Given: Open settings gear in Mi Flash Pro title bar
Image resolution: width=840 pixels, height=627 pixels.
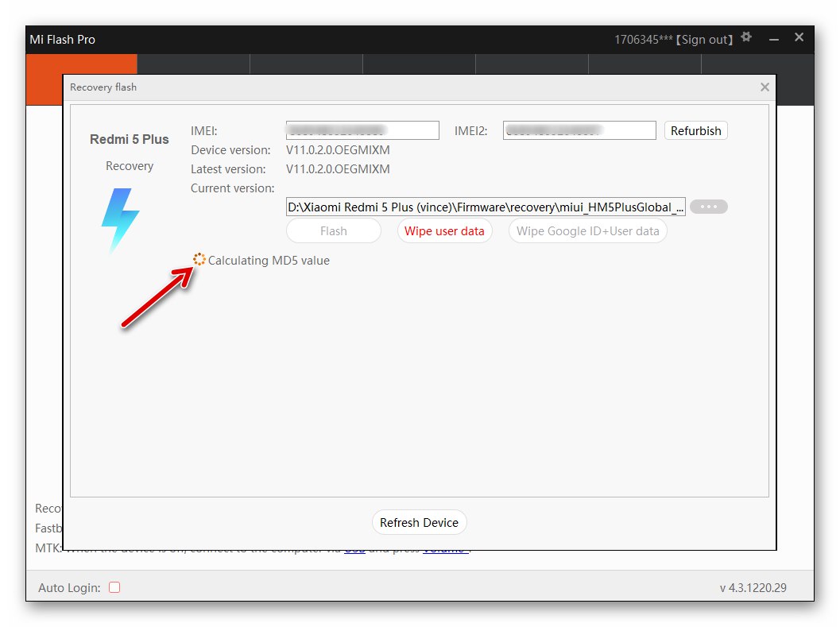Looking at the screenshot, I should tap(746, 37).
